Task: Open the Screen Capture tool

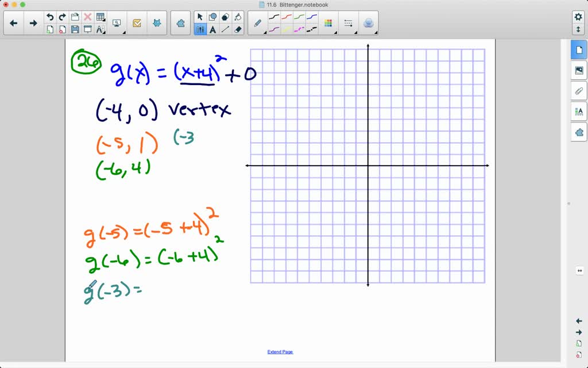Action: click(x=116, y=23)
